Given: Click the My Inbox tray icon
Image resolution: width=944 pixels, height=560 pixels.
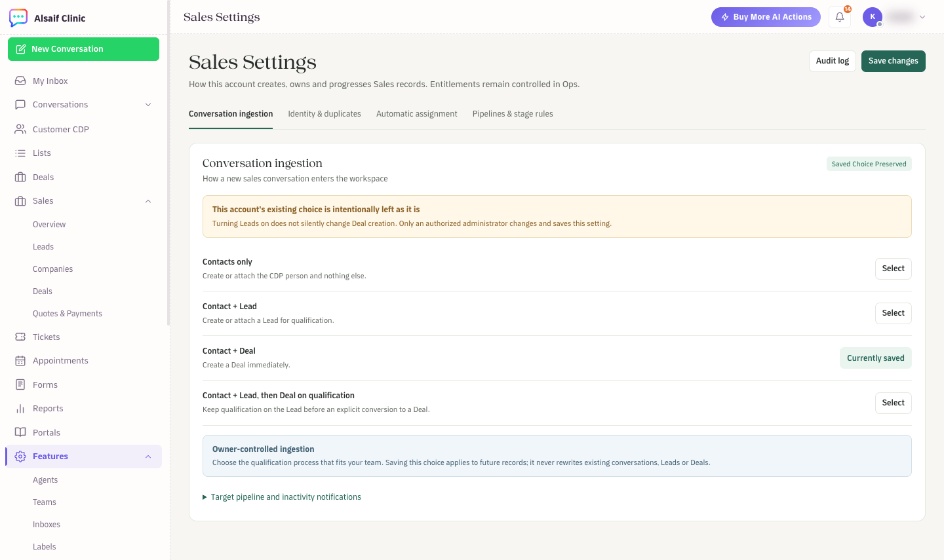Looking at the screenshot, I should click(x=20, y=81).
